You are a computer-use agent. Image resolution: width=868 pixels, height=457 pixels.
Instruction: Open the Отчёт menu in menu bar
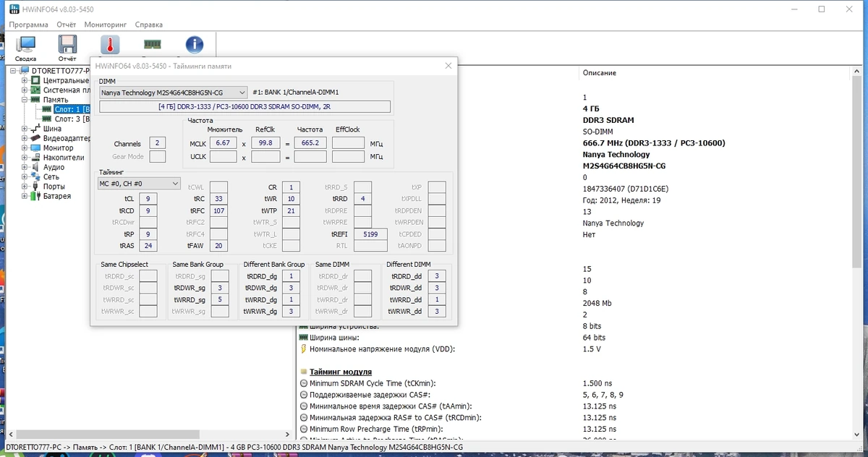click(x=67, y=25)
